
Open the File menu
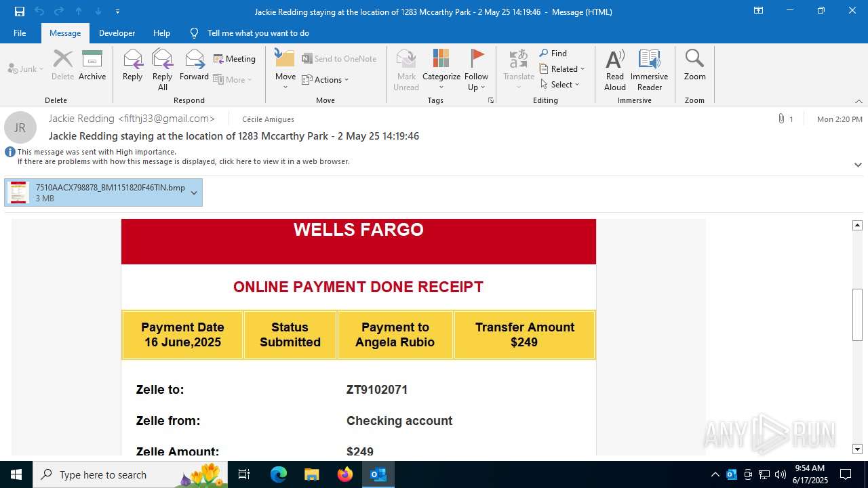click(20, 33)
